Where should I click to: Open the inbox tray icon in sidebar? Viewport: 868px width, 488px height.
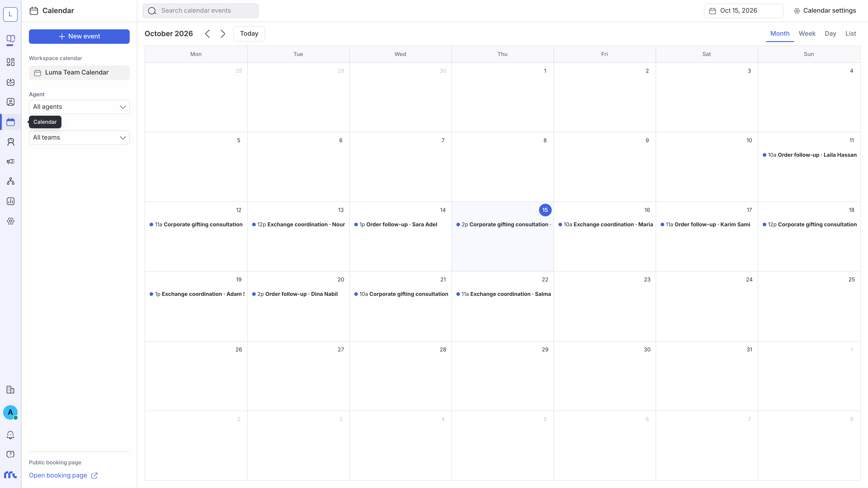10,82
